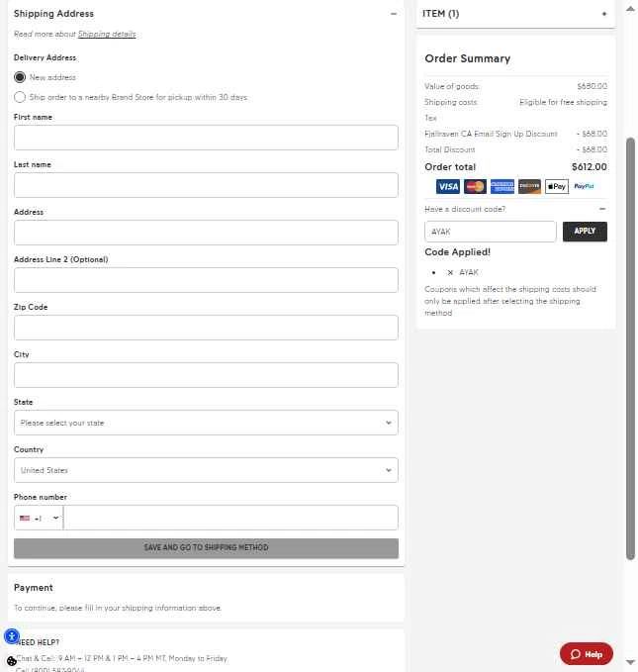Screen dimensions: 638x672
Task: Click the Discover card icon
Action: click(x=529, y=186)
